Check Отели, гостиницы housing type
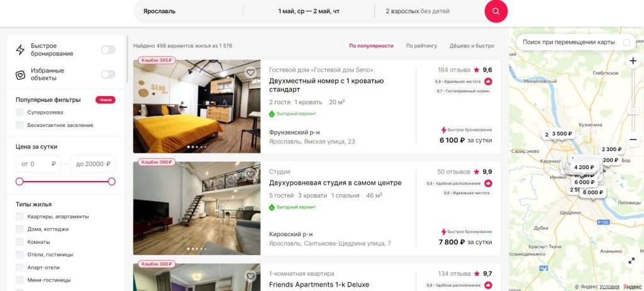The image size is (644, 291). tap(19, 255)
